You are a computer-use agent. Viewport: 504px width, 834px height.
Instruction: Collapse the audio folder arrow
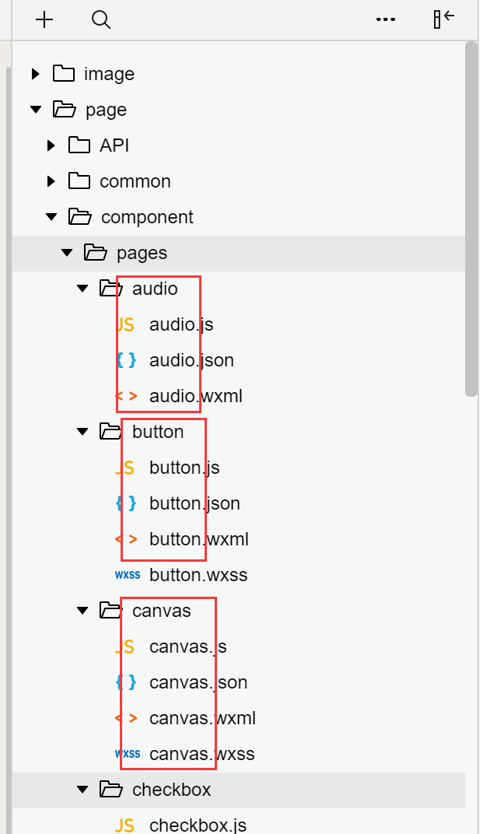pyautogui.click(x=83, y=289)
